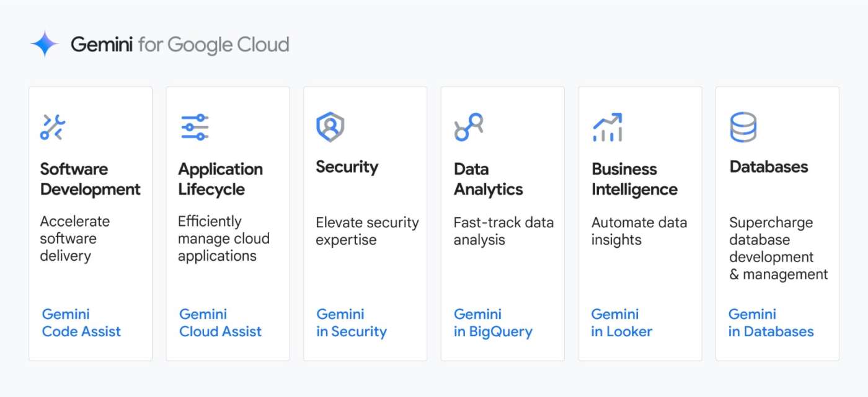Open the Gemini in Looker link
Image resolution: width=868 pixels, height=397 pixels.
click(621, 323)
